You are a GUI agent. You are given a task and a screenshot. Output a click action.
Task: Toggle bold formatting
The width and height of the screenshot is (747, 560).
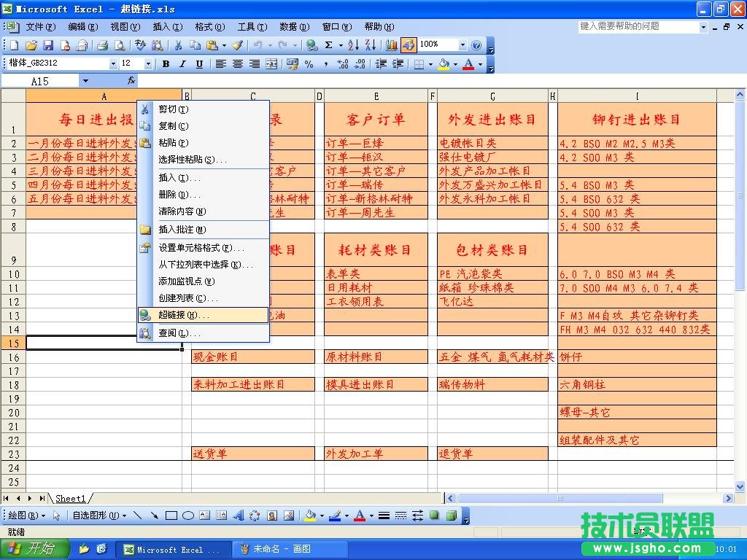click(x=166, y=63)
